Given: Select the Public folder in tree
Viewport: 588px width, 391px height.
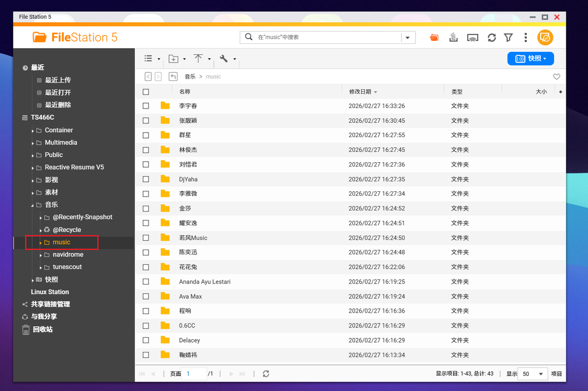Looking at the screenshot, I should [54, 155].
